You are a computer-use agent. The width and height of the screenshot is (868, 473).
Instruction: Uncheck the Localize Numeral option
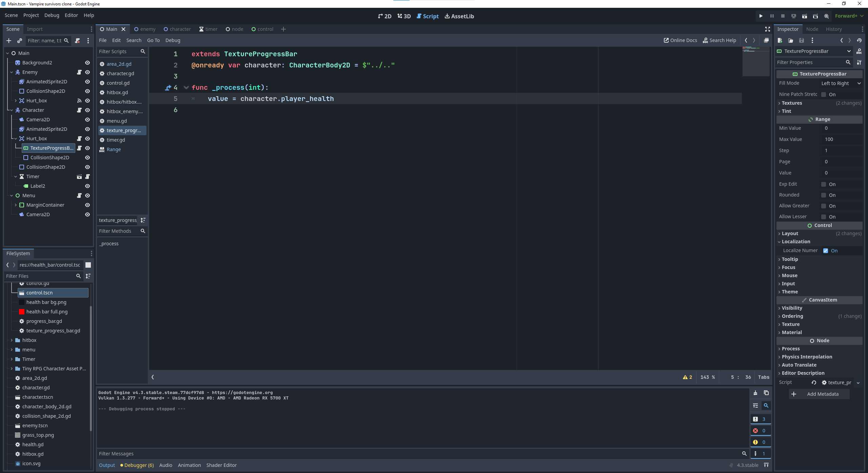click(826, 250)
